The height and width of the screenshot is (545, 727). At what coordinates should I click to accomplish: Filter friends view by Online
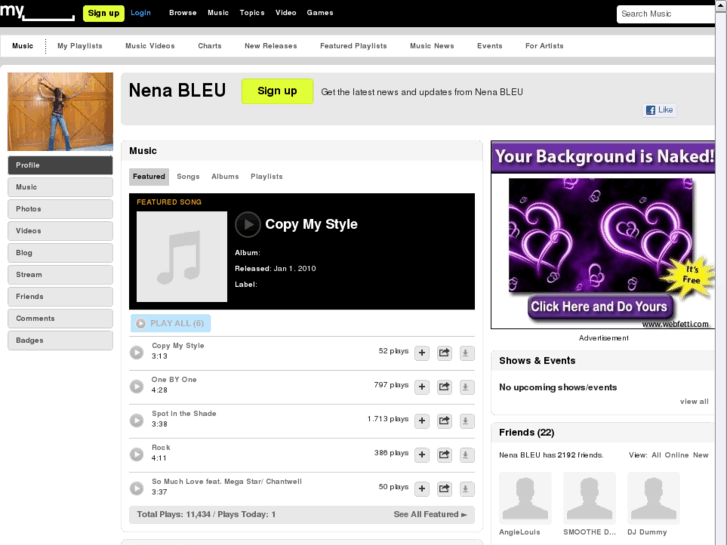click(676, 455)
